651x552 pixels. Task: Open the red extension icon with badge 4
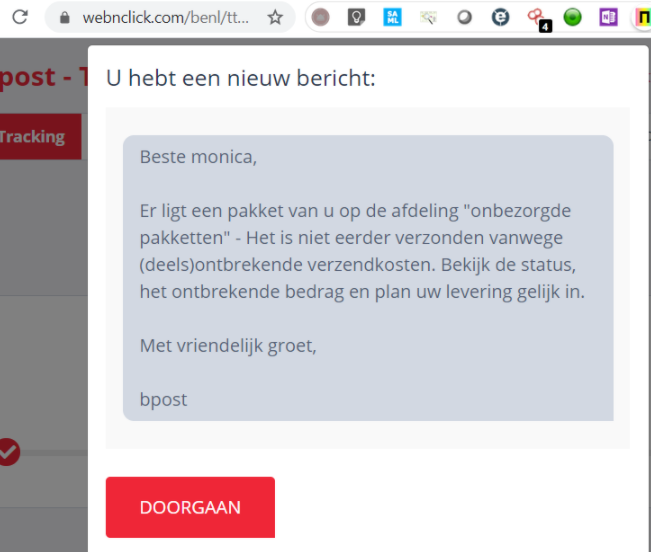point(539,20)
